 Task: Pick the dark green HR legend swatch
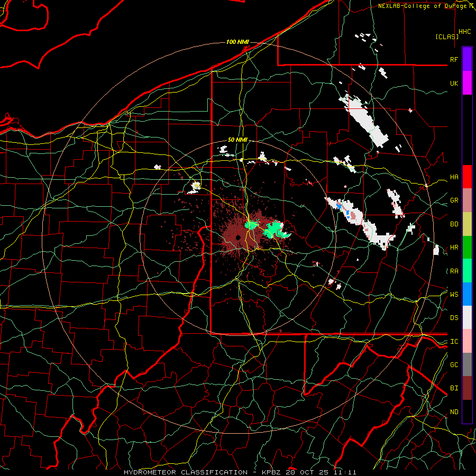click(467, 248)
